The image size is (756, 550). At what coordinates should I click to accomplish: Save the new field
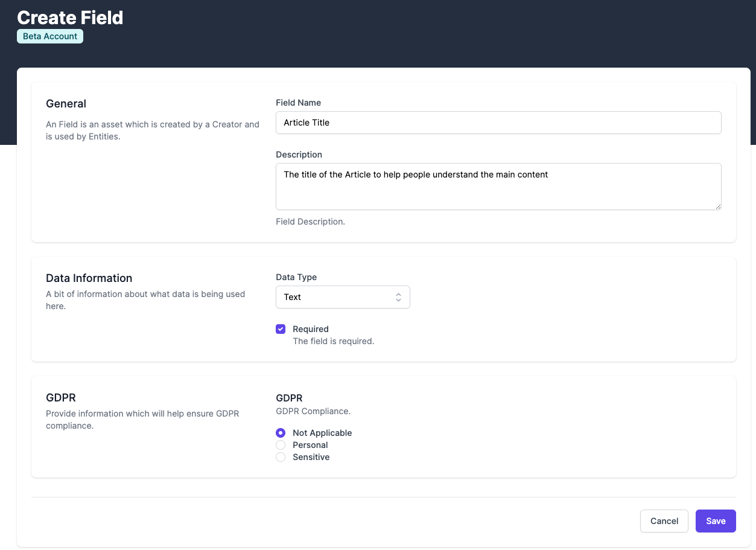715,521
